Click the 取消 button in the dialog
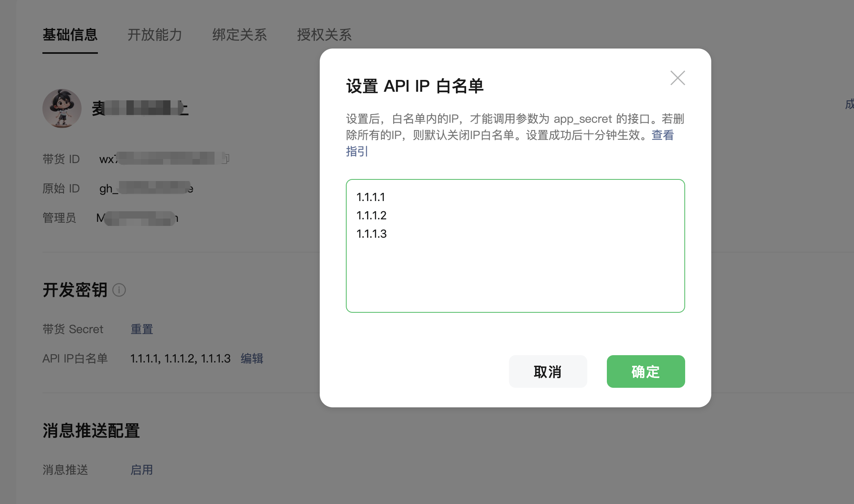 click(548, 371)
